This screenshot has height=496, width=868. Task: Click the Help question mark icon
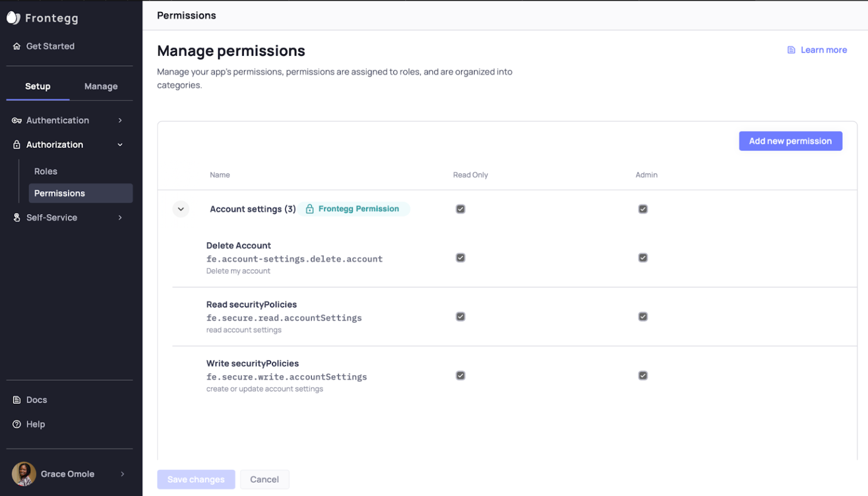click(x=17, y=424)
